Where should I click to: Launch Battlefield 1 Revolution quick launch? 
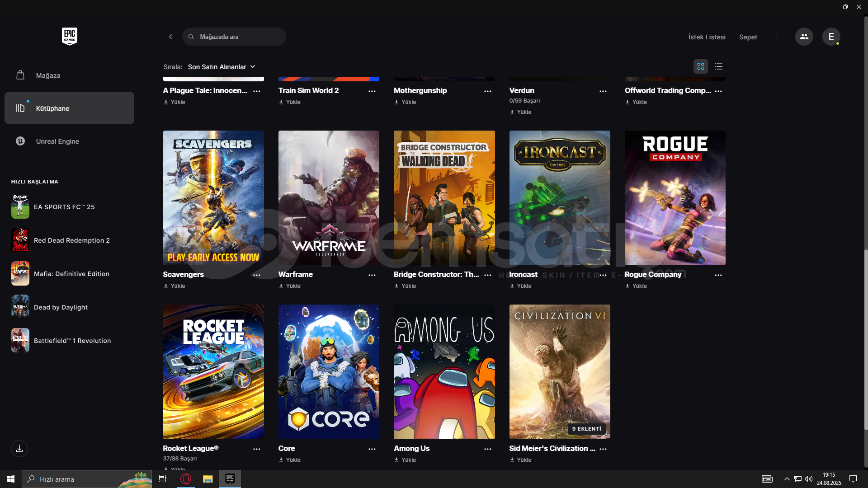(69, 341)
